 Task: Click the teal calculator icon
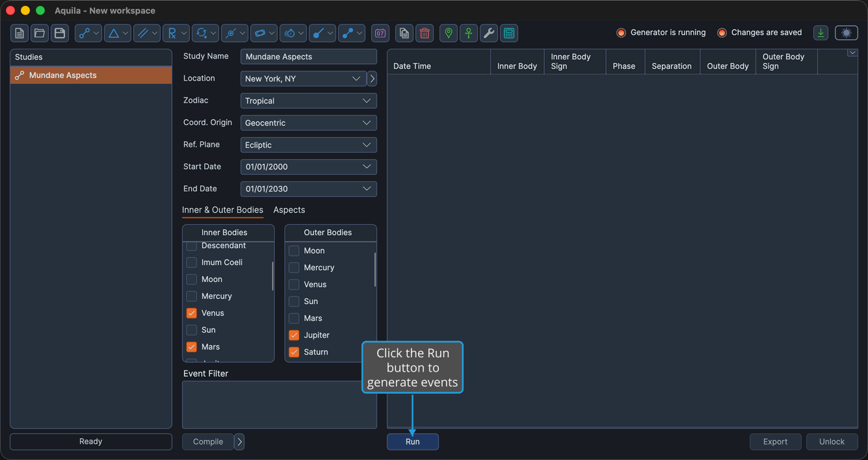tap(509, 33)
